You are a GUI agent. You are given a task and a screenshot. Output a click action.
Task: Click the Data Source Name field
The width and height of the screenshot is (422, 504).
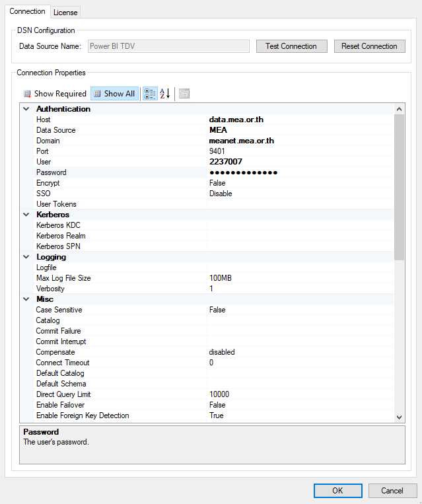(x=168, y=46)
